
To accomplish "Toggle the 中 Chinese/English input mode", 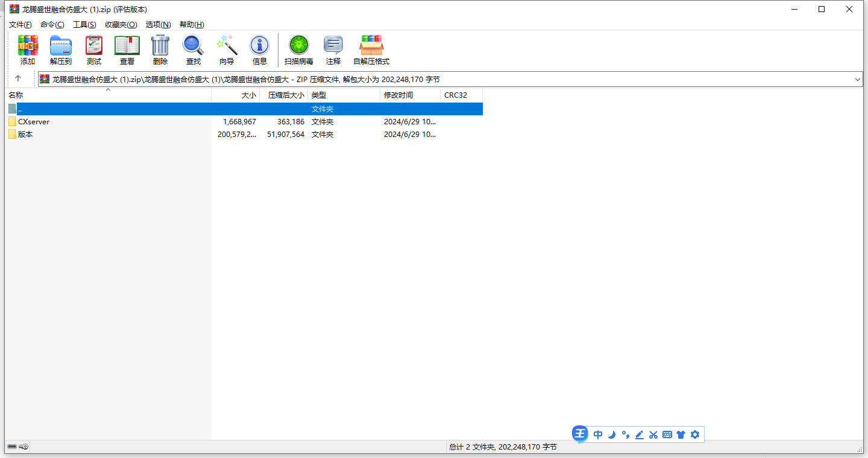I will (598, 434).
